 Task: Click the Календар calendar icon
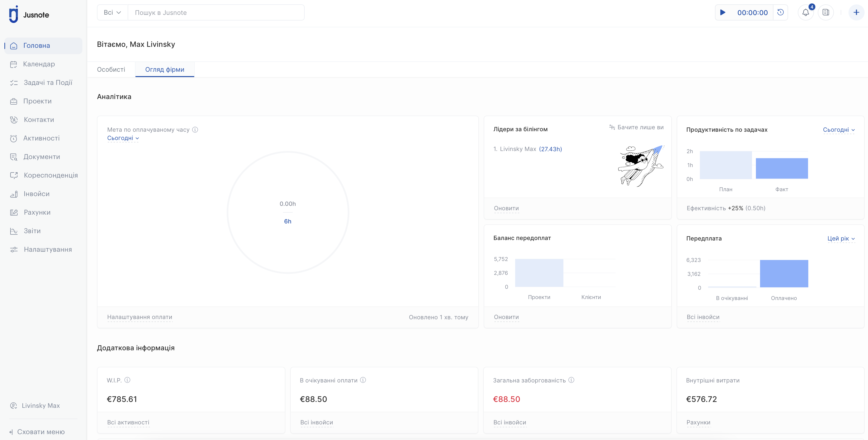[13, 64]
